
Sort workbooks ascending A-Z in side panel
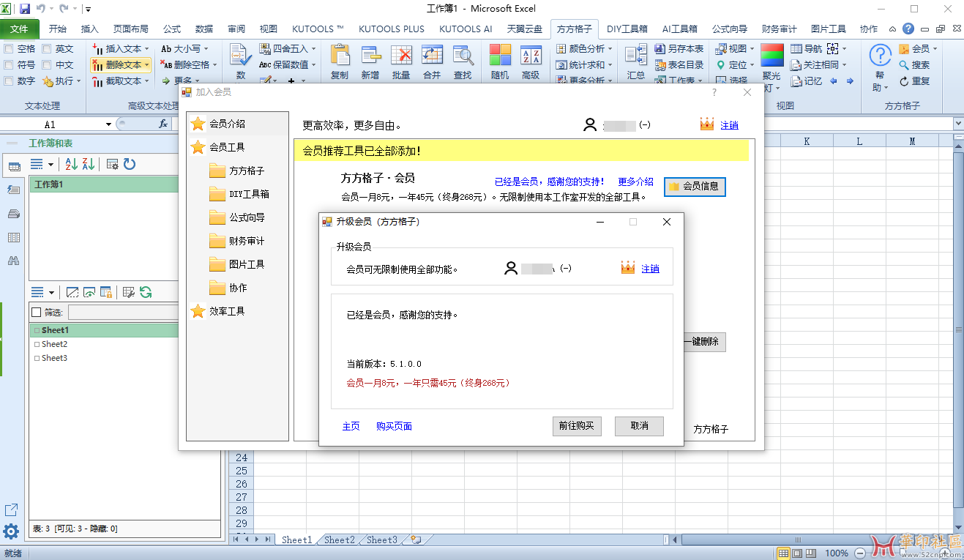(x=71, y=164)
